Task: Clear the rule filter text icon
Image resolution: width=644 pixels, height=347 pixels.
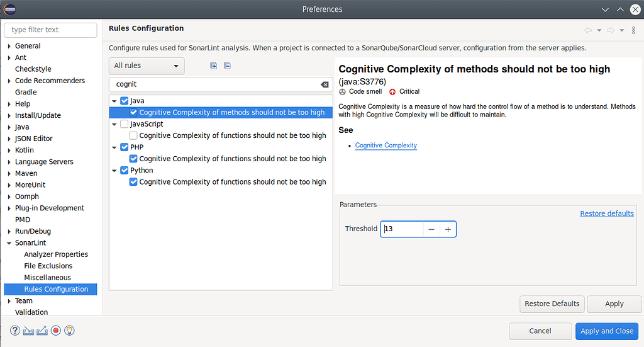Action: [x=325, y=84]
